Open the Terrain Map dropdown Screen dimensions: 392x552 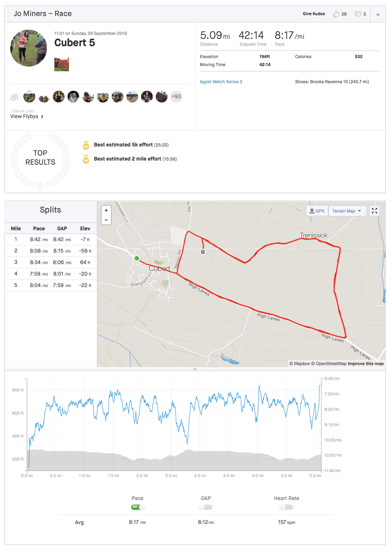[x=347, y=211]
